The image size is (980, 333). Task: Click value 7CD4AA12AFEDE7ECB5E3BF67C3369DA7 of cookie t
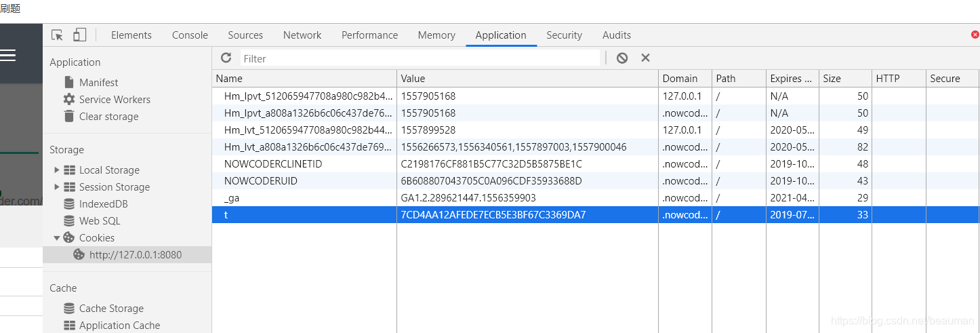pos(493,215)
